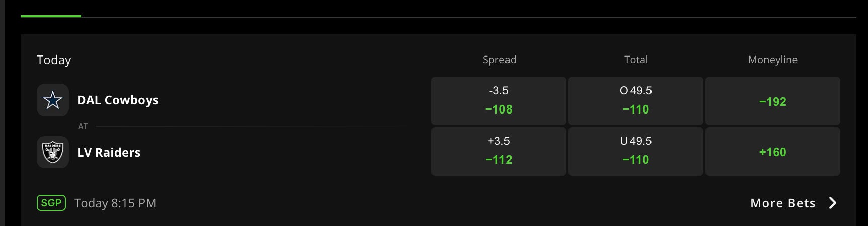Pick the Under 49.5 total bet
The height and width of the screenshot is (226, 868).
click(635, 151)
